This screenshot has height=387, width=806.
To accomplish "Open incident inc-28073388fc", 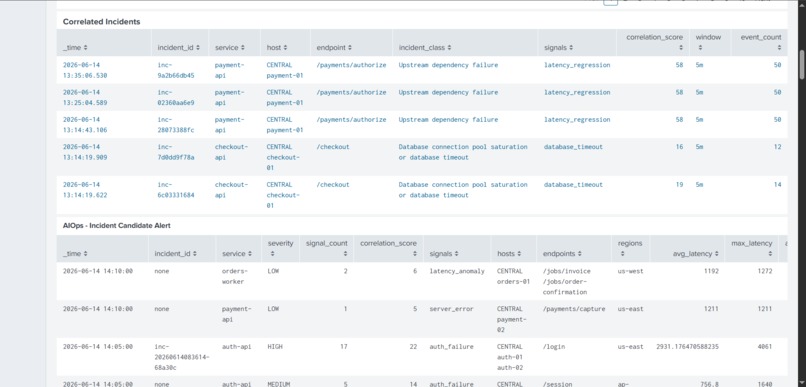I will [176, 125].
